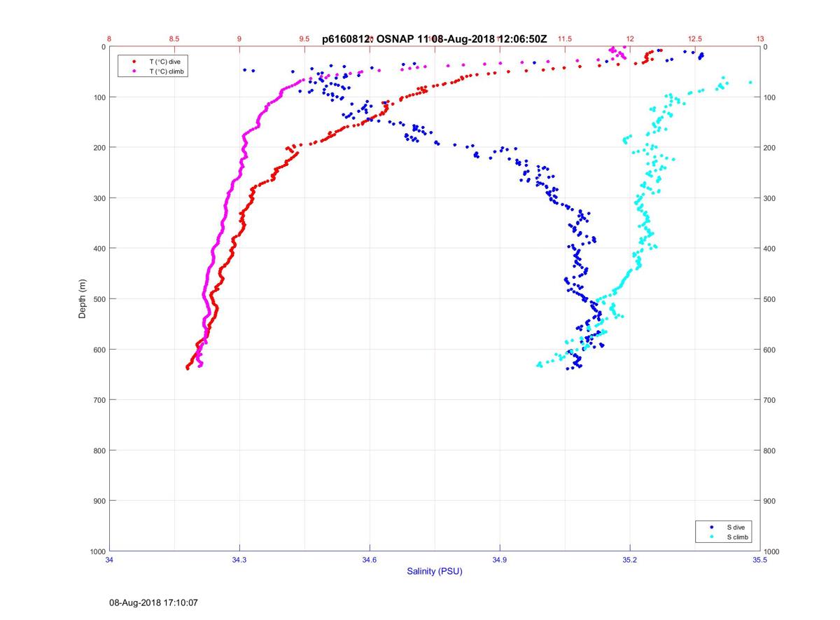Click salinity tick label '34'
The height and width of the screenshot is (620, 840).
tap(110, 560)
